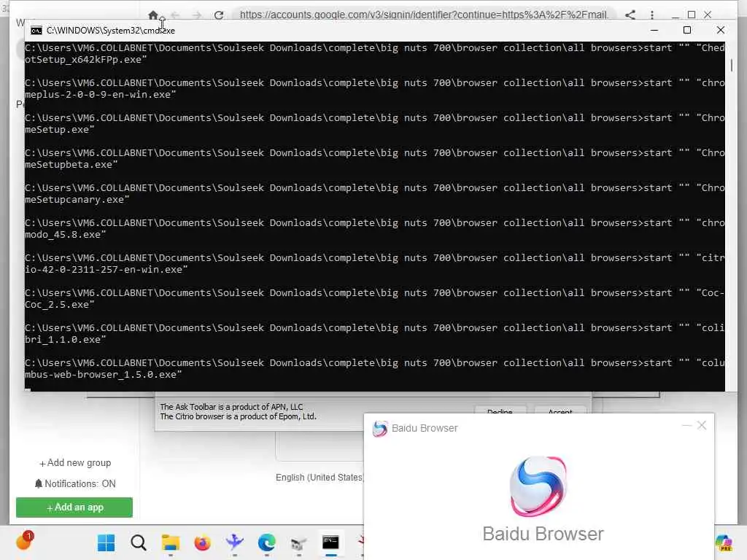Minimize the Baidu Browser installer window
The image size is (747, 560).
(686, 425)
